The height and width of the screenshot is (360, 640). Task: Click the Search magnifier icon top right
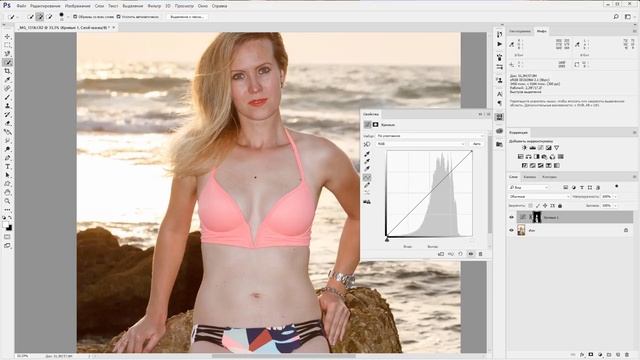tap(616, 17)
